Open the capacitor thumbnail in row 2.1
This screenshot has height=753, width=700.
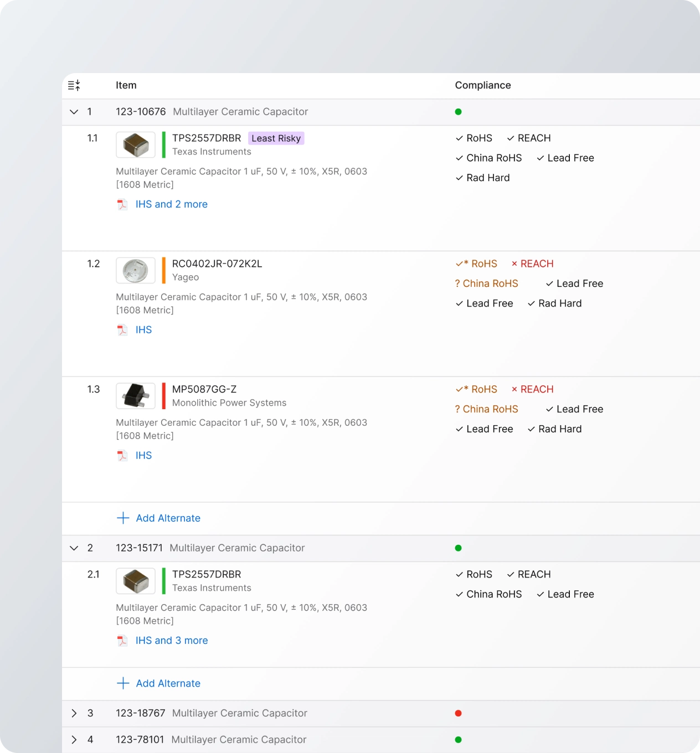[136, 581]
